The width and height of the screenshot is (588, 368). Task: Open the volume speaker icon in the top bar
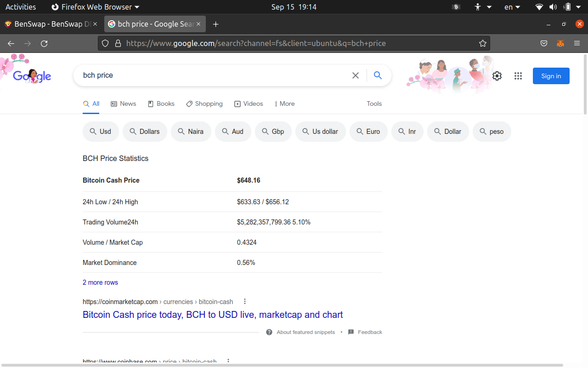pos(553,7)
